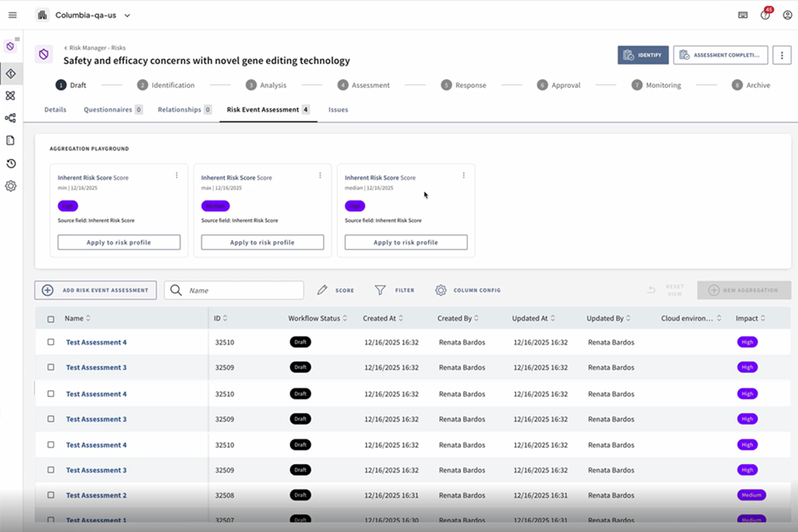Switch to the Issues tab

(338, 109)
